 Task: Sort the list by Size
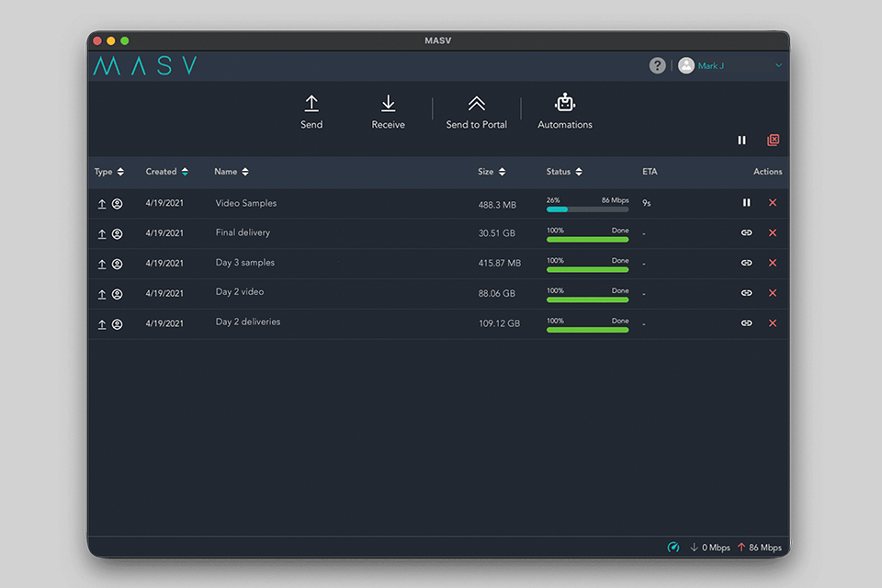[492, 172]
